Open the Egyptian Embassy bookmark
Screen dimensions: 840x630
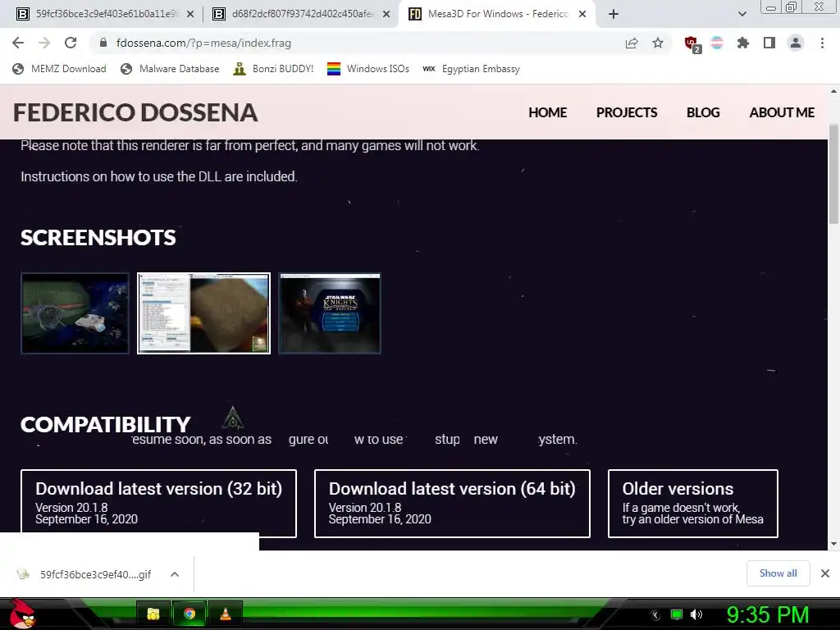472,69
